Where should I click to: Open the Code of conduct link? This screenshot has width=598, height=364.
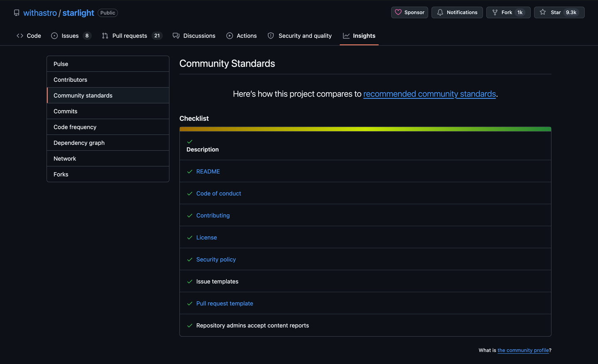pos(218,193)
